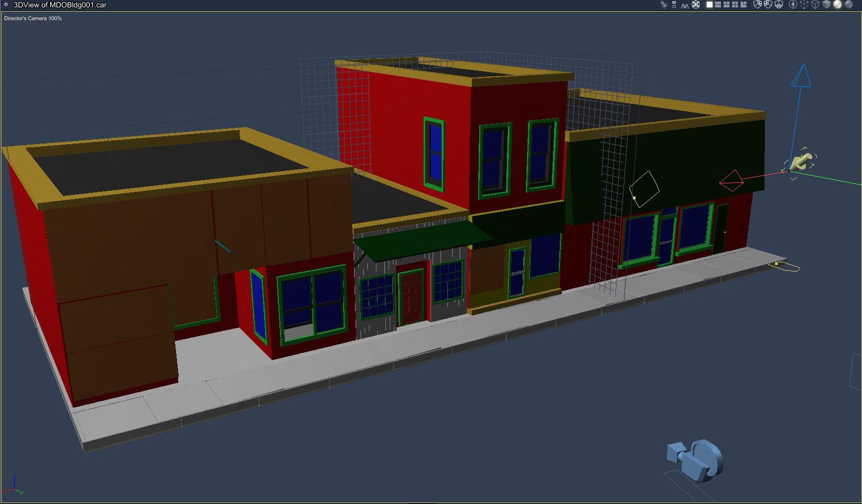Toggle the first working plane cube icon
862x504 pixels.
coord(758,5)
